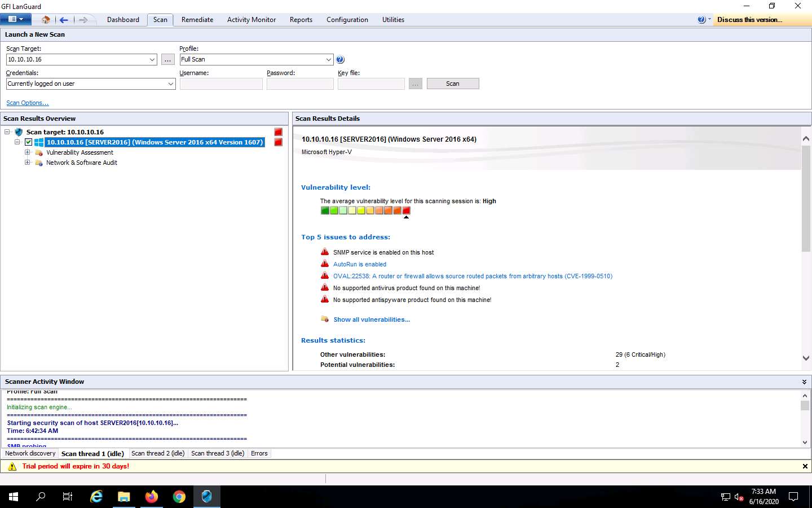The image size is (812, 508).
Task: Switch to Network discovery activity tab
Action: tap(30, 453)
